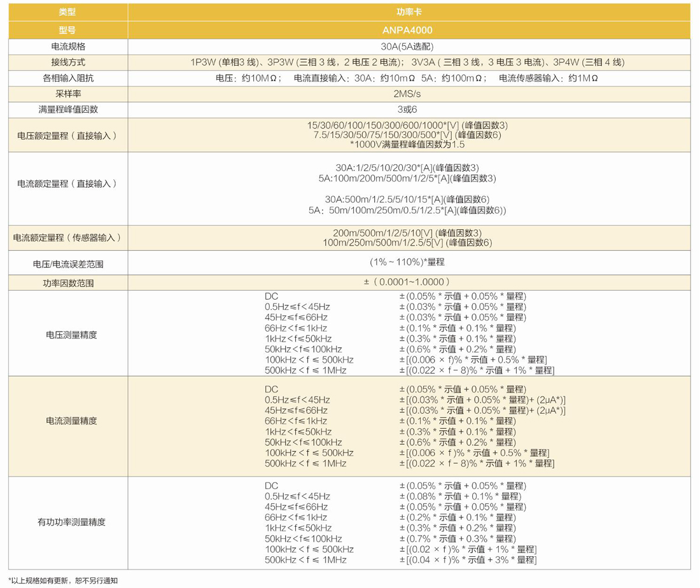Select the 2MS/s sampling rate value
Viewport: 700px width, 588px height.
point(409,94)
